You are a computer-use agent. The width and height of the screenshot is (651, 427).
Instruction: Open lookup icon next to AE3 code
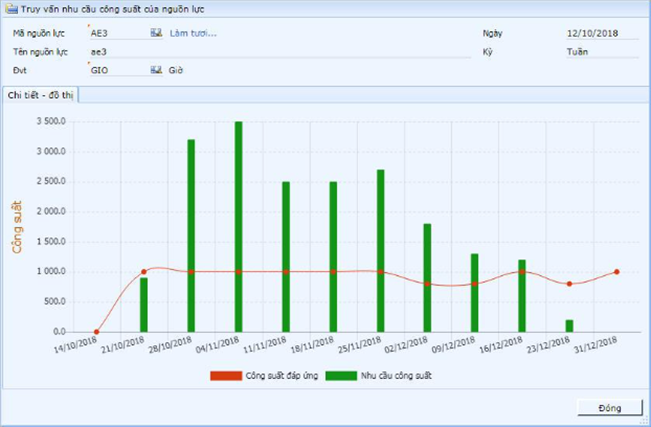tap(156, 33)
